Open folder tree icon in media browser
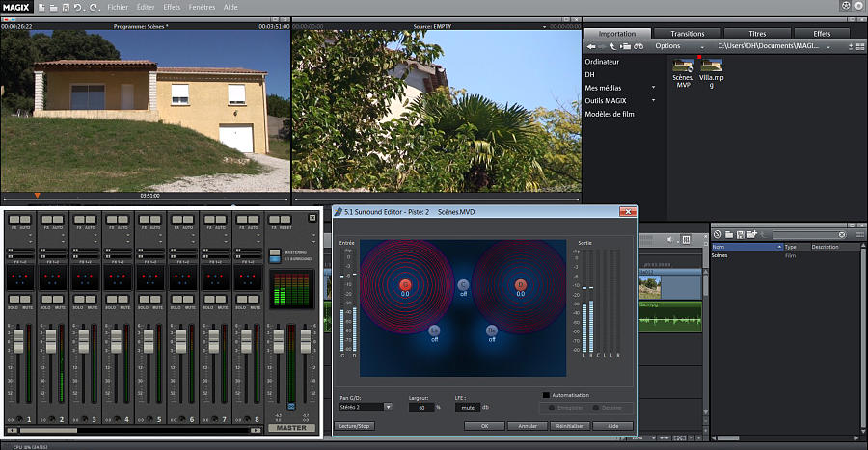868x450 pixels. coord(626,46)
